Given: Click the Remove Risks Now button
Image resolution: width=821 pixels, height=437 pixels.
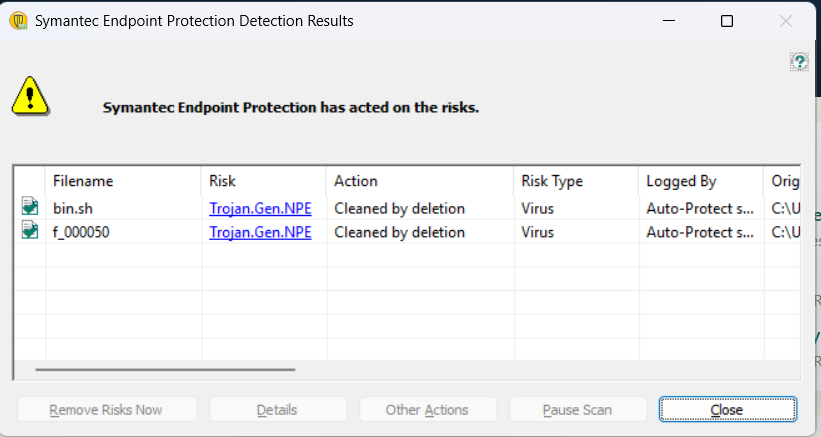Looking at the screenshot, I should point(107,409).
